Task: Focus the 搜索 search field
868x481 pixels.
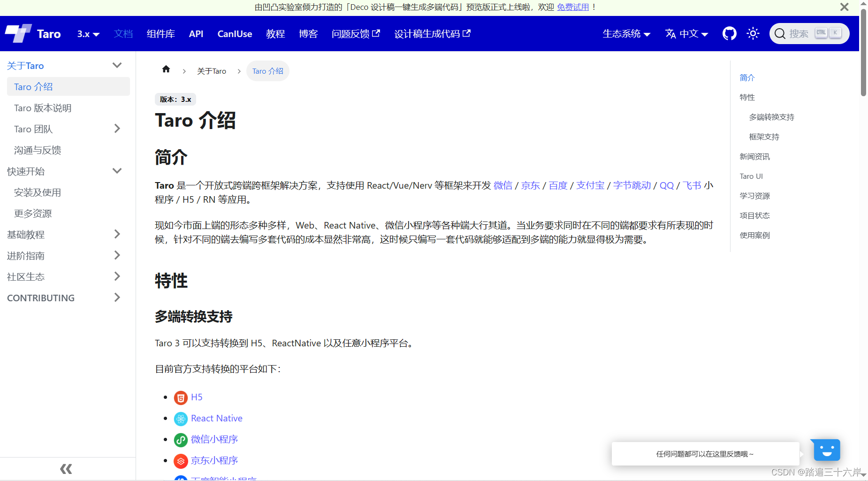Action: coord(809,33)
